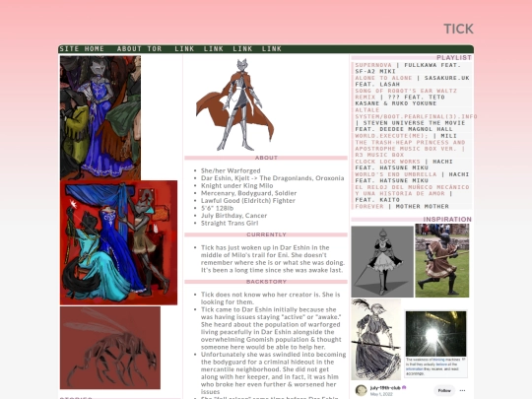
Task: View the bright light tunnel photo in embedded post
Action: pos(436,334)
